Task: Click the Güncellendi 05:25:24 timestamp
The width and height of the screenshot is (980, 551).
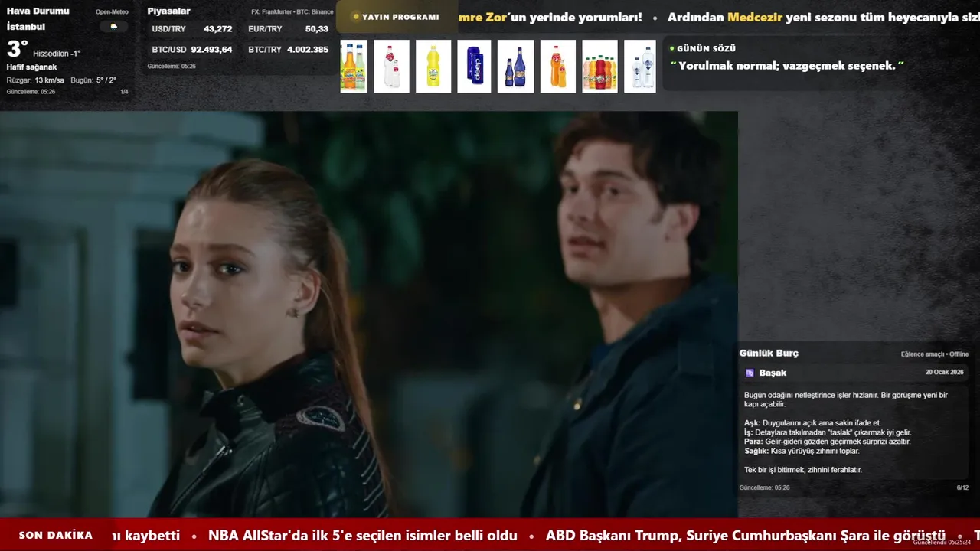Action: pyautogui.click(x=942, y=543)
